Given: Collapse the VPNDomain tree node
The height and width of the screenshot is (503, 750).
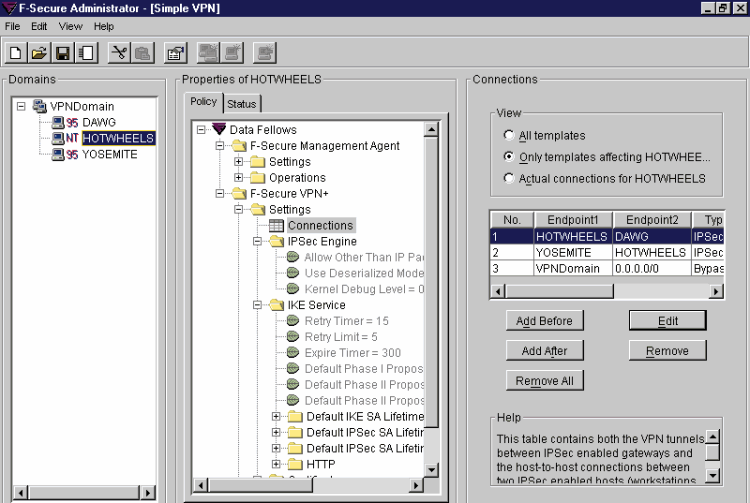Looking at the screenshot, I should coord(21,106).
